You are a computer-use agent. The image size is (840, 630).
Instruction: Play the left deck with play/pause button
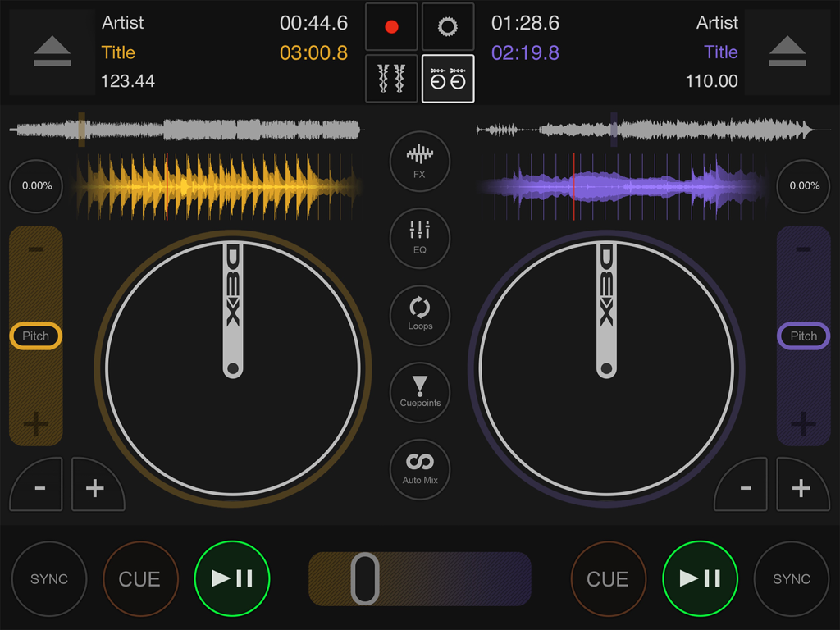coord(232,578)
